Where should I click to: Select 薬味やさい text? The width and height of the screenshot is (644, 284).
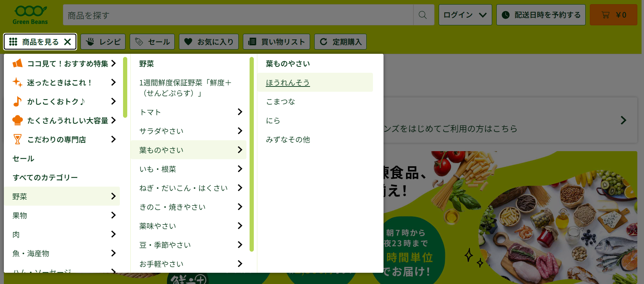(158, 226)
